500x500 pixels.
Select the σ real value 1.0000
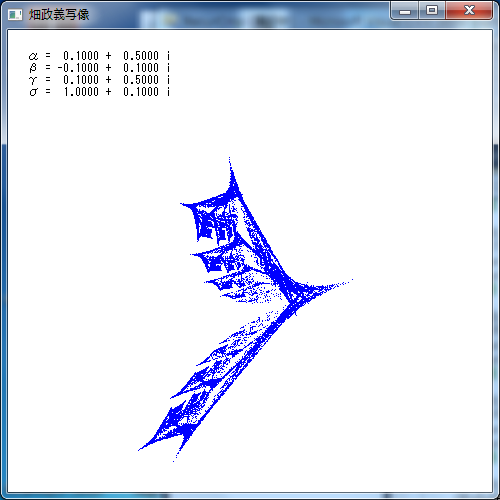click(x=81, y=92)
